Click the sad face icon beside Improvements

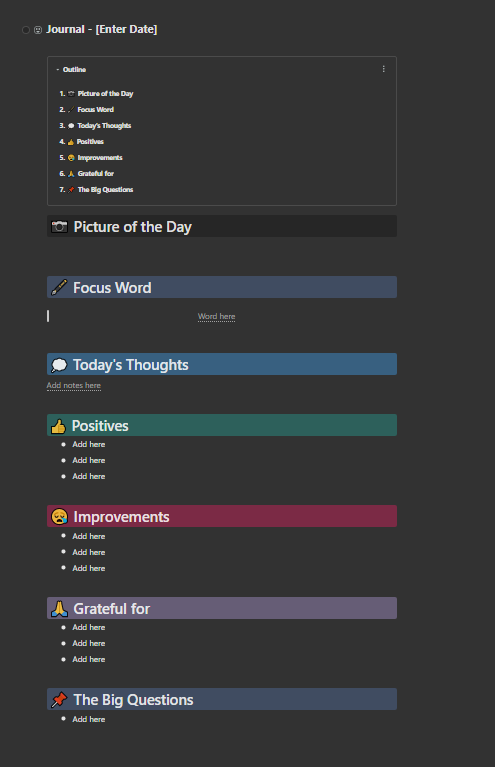click(x=59, y=517)
